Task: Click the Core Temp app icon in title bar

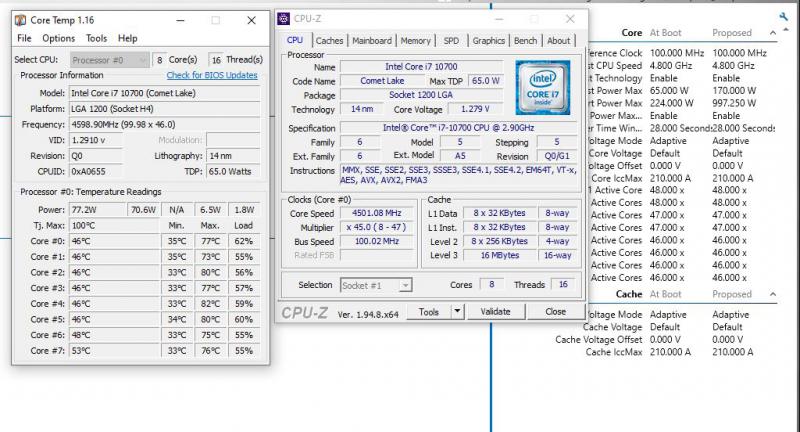Action: coord(22,20)
